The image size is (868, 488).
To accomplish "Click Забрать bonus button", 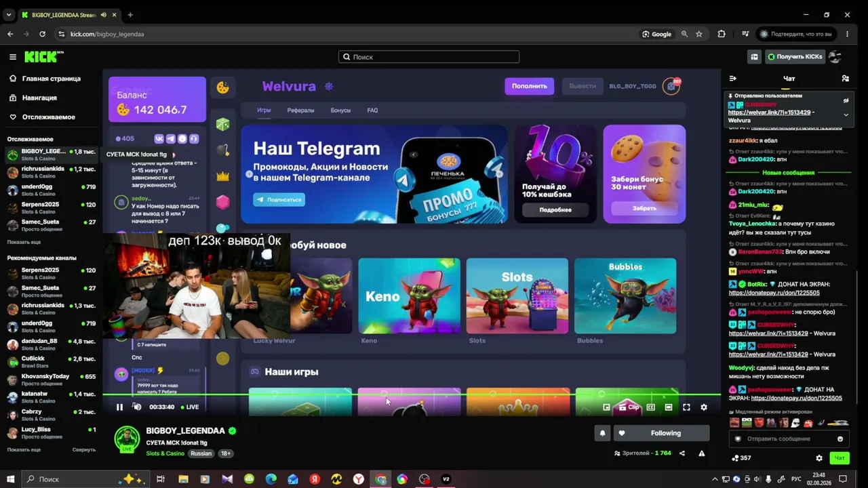I will [x=644, y=208].
